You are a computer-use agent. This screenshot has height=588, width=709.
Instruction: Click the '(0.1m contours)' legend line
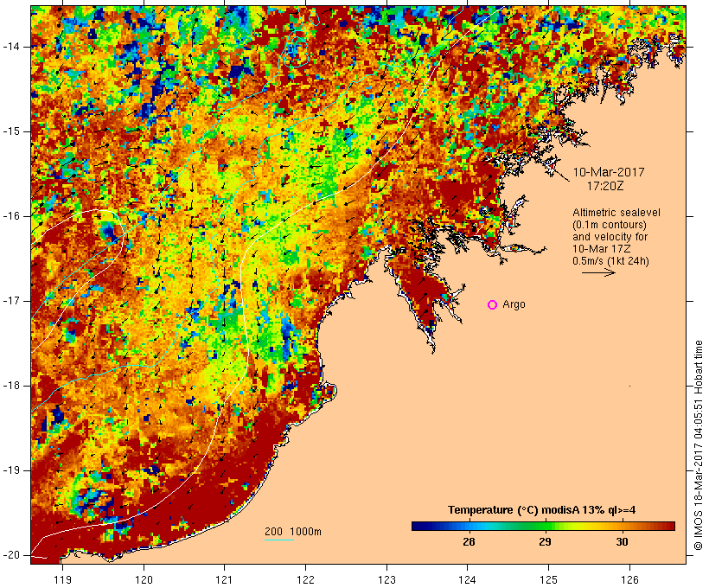pyautogui.click(x=610, y=225)
